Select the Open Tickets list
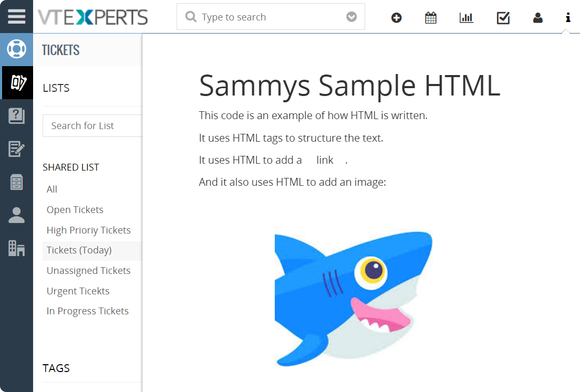Image resolution: width=580 pixels, height=392 pixels. pyautogui.click(x=75, y=209)
